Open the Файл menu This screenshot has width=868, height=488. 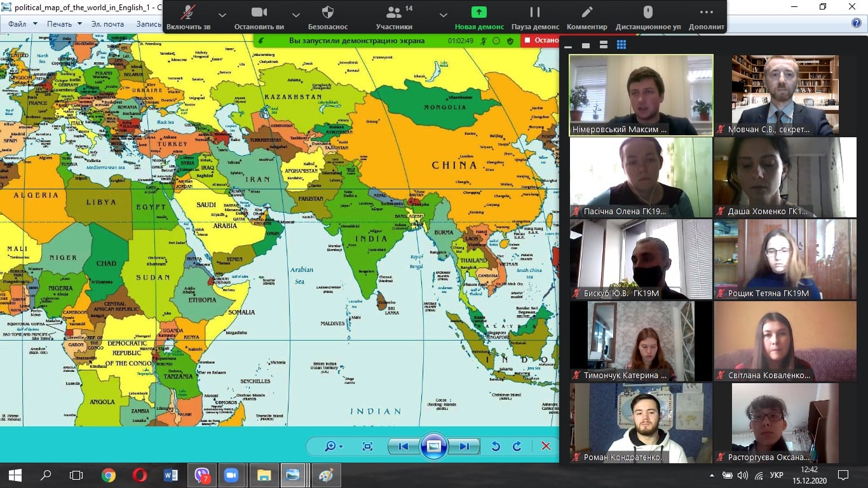tap(17, 24)
